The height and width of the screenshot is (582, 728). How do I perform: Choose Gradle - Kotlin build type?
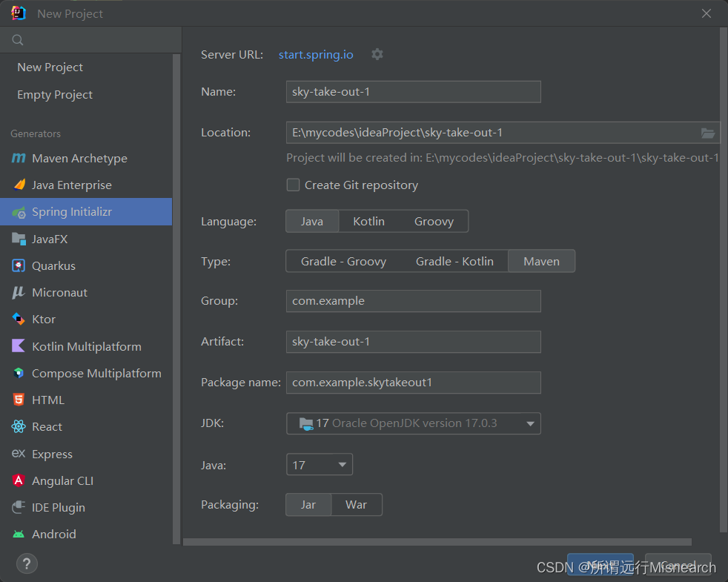pyautogui.click(x=454, y=262)
